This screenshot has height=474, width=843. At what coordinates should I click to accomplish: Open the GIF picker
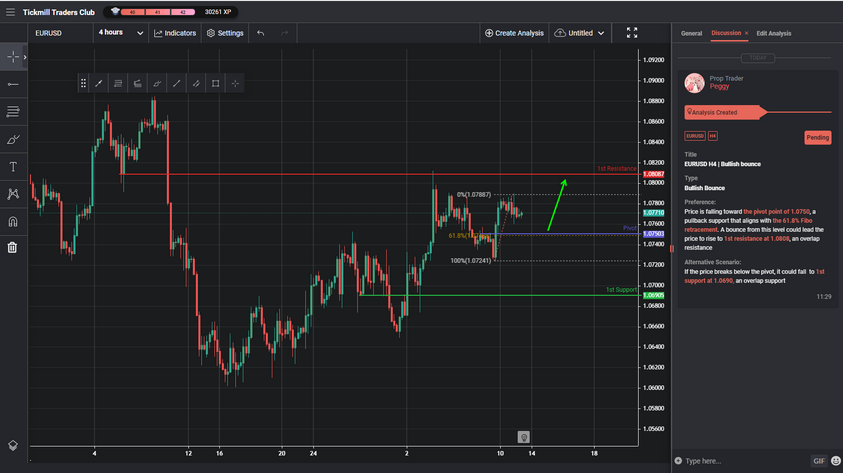819,461
